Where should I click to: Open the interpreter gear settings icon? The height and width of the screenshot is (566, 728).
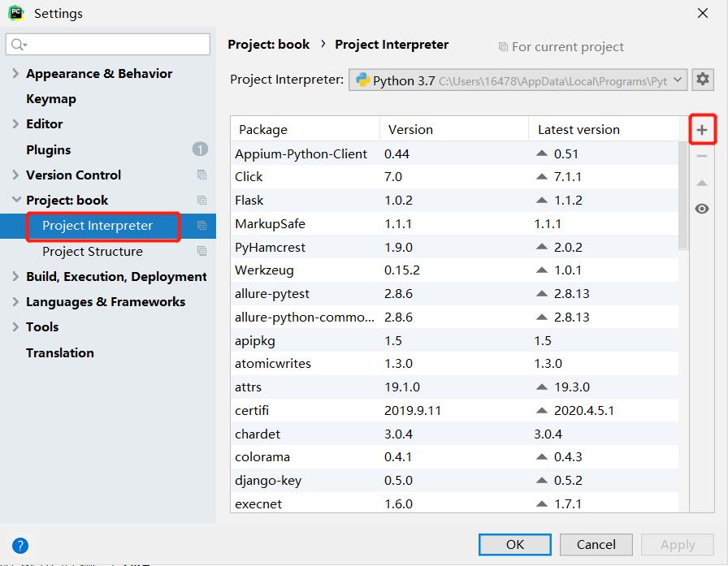(x=703, y=80)
